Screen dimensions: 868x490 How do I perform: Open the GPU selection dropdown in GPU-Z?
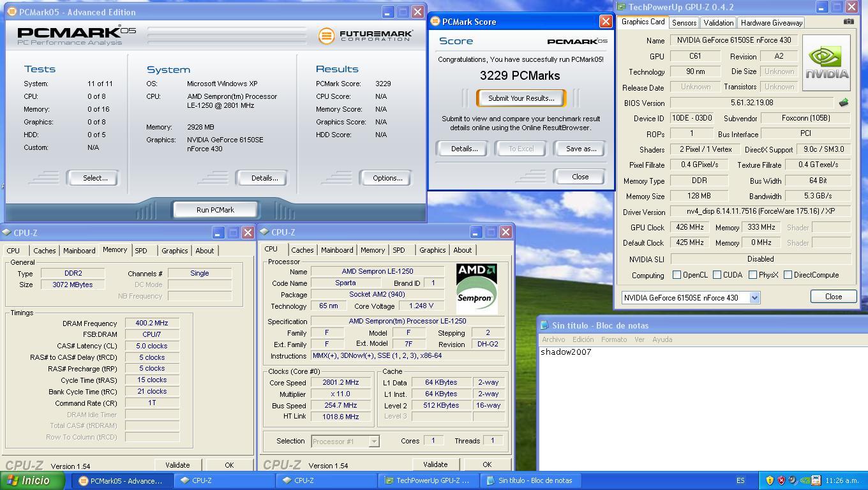coord(754,297)
